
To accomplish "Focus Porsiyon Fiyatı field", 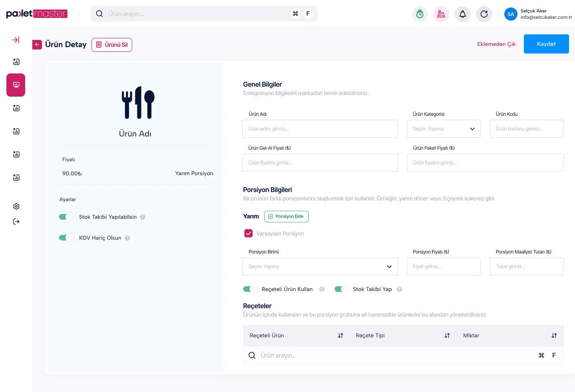I will [444, 267].
